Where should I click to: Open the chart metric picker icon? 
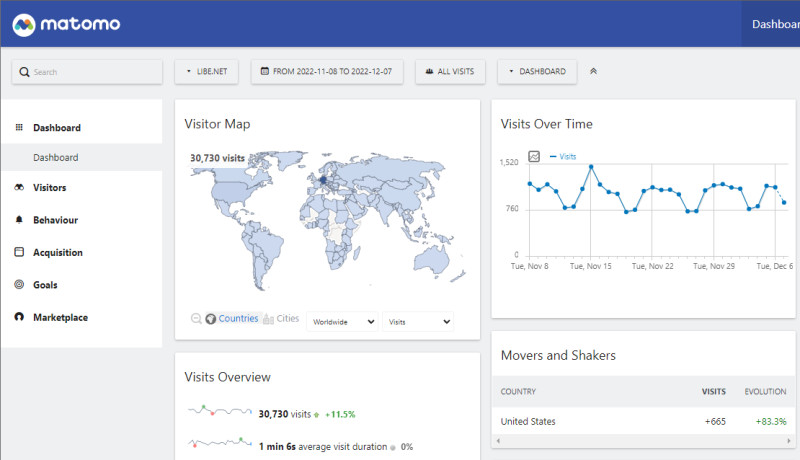point(534,157)
